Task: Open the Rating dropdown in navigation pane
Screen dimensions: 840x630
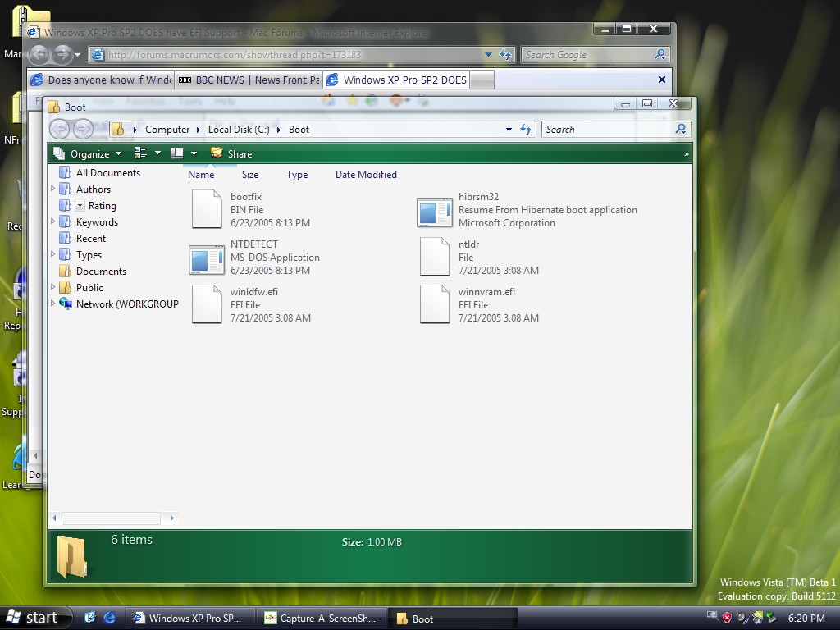Action: [x=80, y=205]
